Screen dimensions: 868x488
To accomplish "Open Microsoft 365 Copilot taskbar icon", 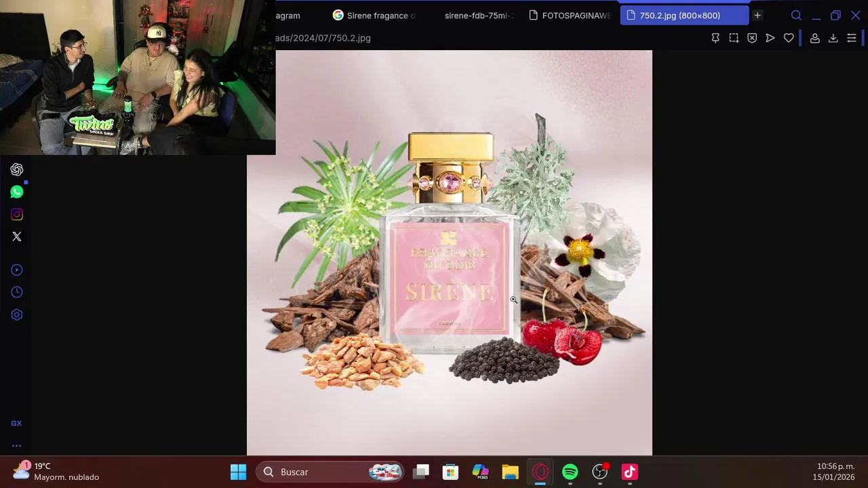I will tap(480, 472).
